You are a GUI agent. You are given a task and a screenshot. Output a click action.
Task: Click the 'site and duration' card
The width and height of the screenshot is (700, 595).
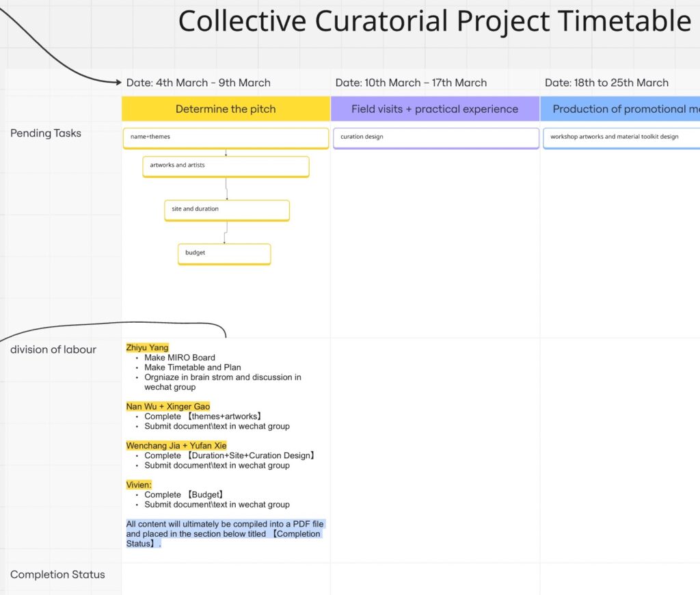[x=226, y=210]
